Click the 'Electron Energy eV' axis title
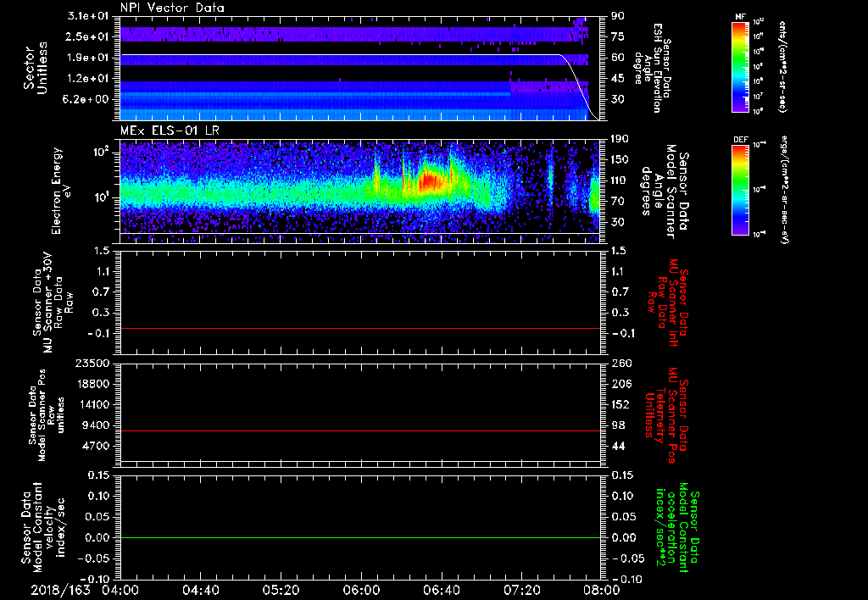868x600 pixels. point(60,191)
